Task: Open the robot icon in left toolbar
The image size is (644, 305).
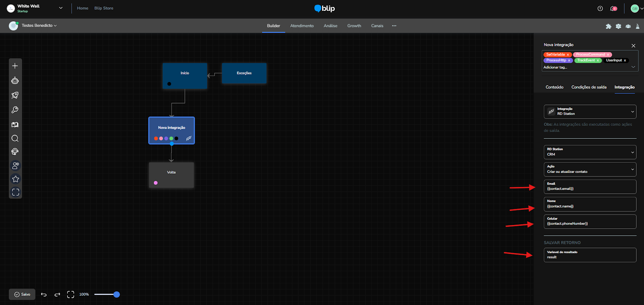Action: [15, 81]
